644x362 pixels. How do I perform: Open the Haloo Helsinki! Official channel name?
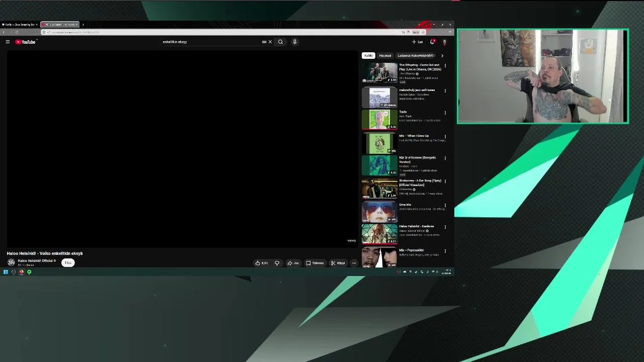click(36, 260)
